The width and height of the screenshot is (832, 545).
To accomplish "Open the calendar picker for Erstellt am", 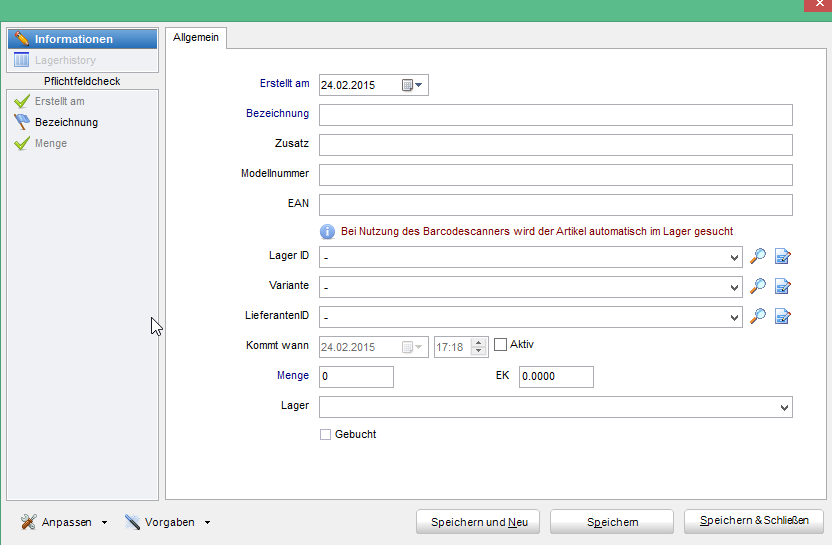I will (413, 85).
